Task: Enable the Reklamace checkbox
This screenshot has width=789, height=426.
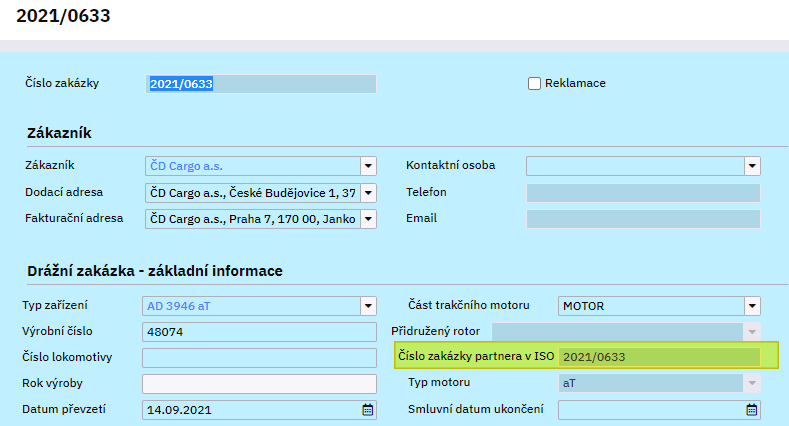Action: pos(535,84)
